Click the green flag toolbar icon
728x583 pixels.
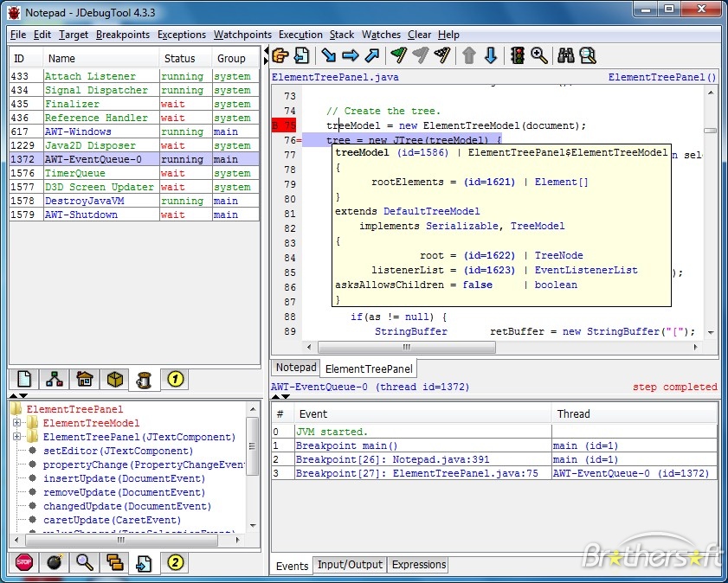pyautogui.click(x=399, y=55)
